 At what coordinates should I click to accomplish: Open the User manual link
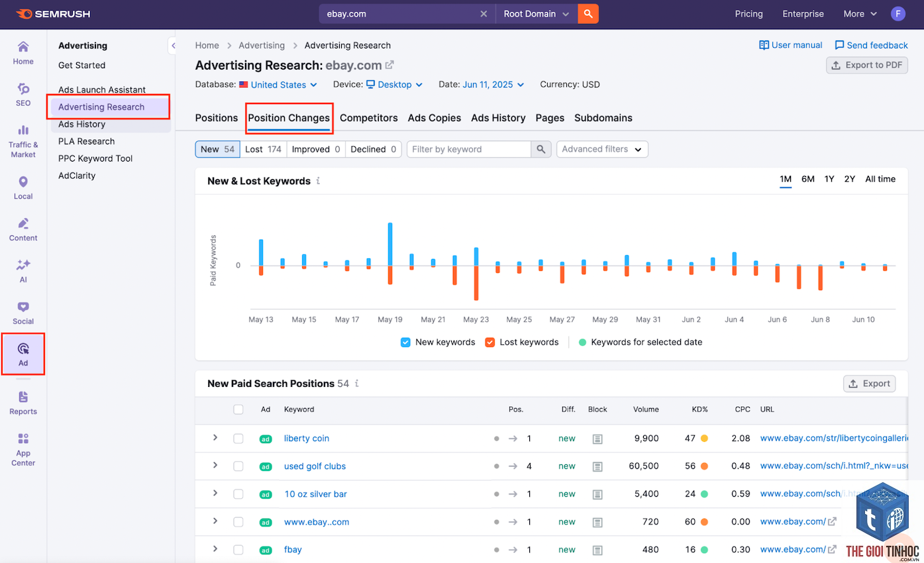790,45
